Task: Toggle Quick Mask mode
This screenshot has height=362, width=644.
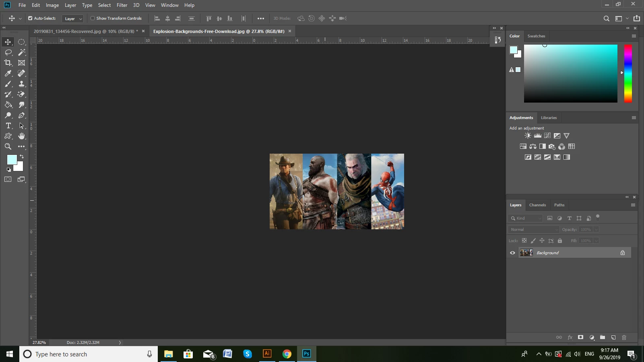Action: [x=8, y=179]
